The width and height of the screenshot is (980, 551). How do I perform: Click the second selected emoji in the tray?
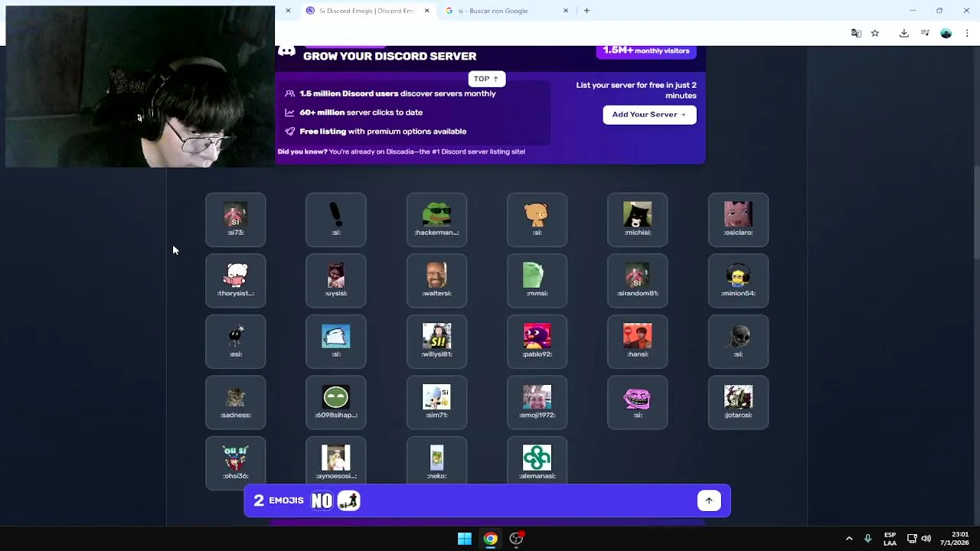[x=348, y=500]
